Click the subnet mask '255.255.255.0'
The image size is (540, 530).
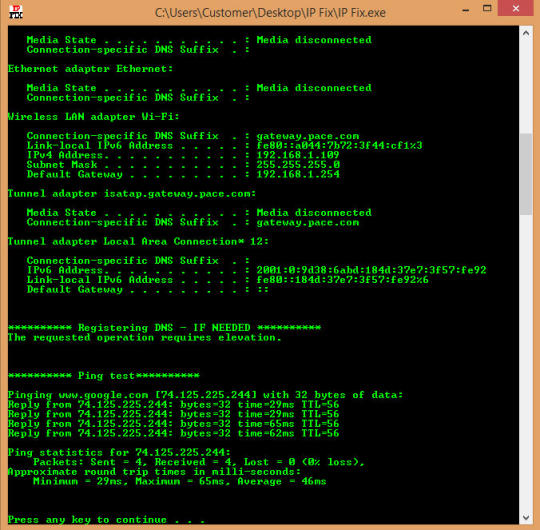[298, 165]
